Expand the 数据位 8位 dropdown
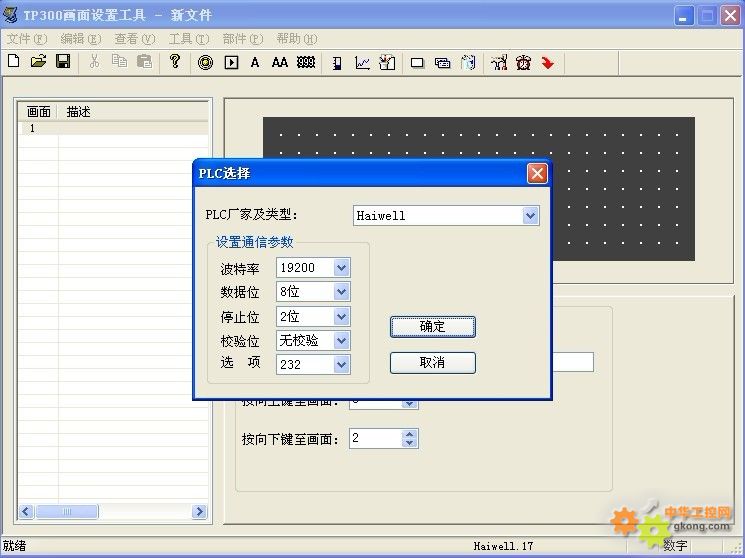Viewport: 745px width, 558px height. 341,292
